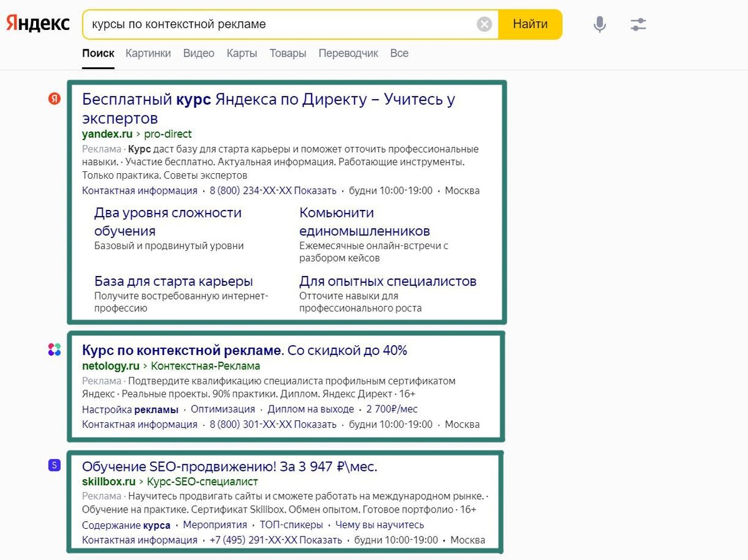Open the Переводчик tab
Viewport: 748px width, 560px height.
tap(348, 54)
